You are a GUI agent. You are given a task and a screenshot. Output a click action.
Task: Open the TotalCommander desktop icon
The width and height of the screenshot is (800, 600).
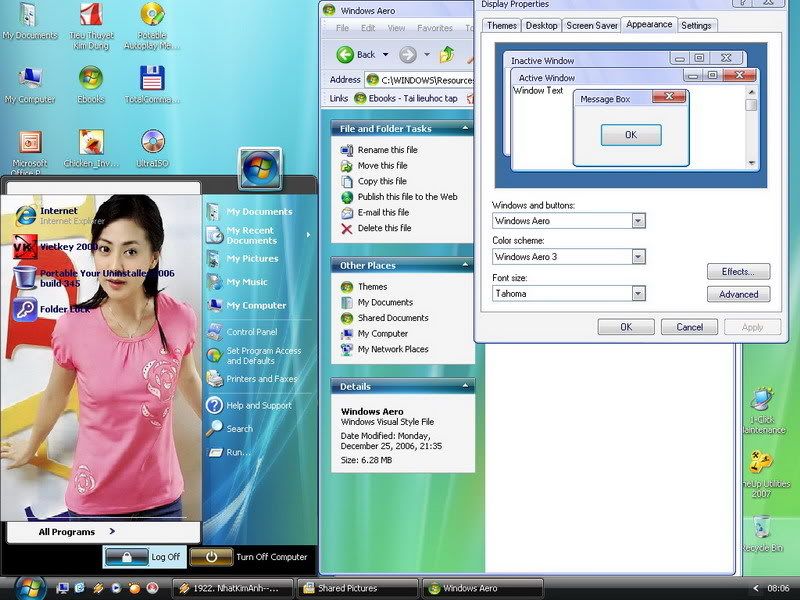pos(152,80)
